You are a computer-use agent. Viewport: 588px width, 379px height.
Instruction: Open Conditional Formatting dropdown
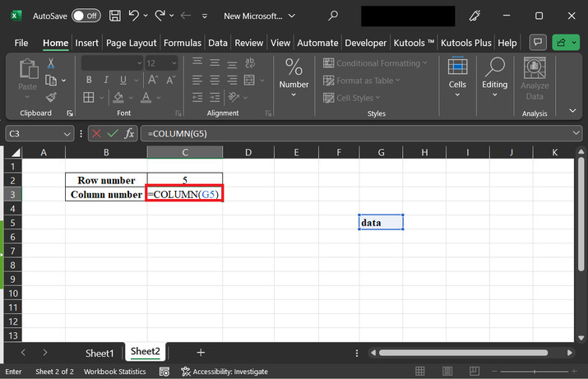pos(375,63)
